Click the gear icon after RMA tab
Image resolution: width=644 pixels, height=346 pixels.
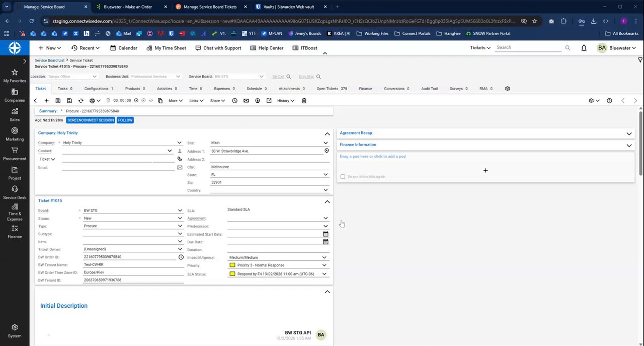pos(507,89)
